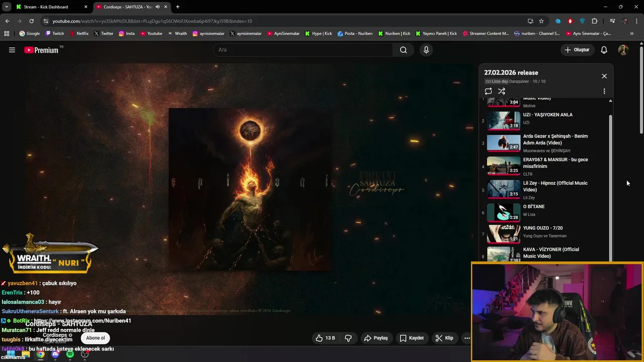Viewport: 644px width, 362px height.
Task: Open the tab search dropdown arrow
Action: pos(7,7)
